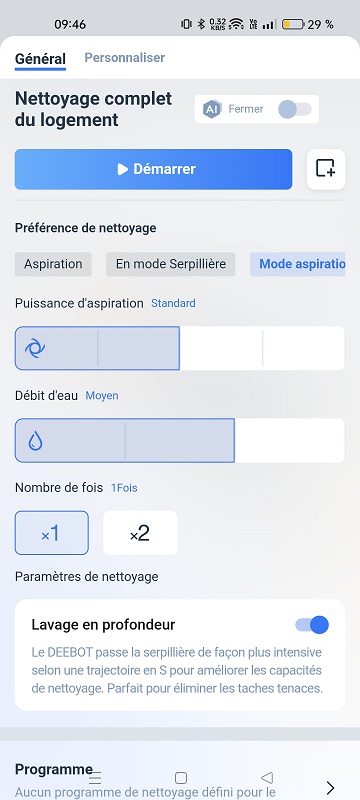The width and height of the screenshot is (360, 800).
Task: Set suction power to the highest segment
Action: (x=303, y=348)
